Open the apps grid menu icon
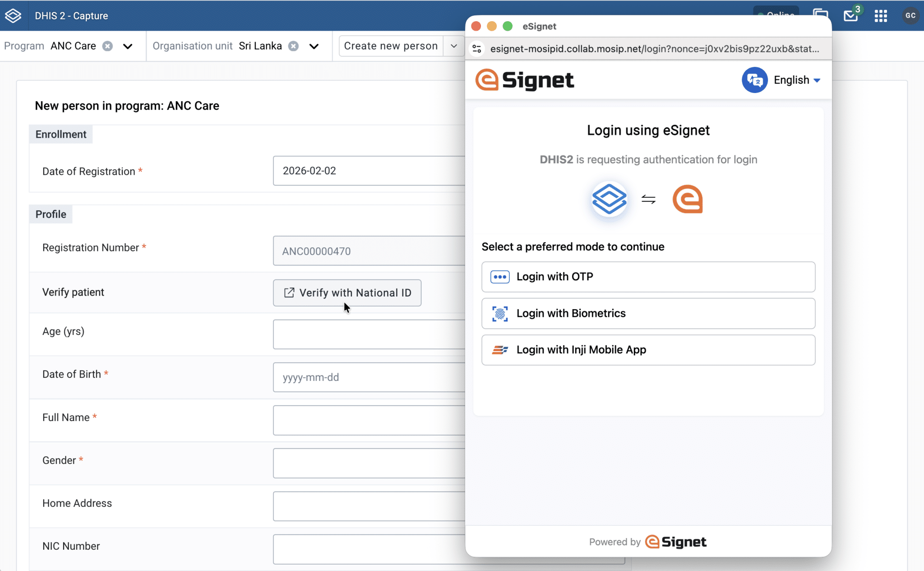 point(881,16)
